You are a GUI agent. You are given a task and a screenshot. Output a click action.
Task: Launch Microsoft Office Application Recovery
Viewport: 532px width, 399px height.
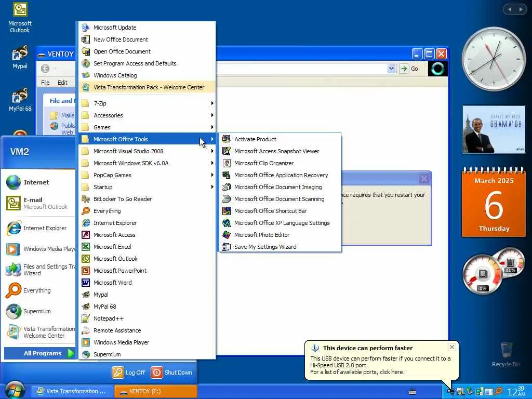pyautogui.click(x=280, y=175)
